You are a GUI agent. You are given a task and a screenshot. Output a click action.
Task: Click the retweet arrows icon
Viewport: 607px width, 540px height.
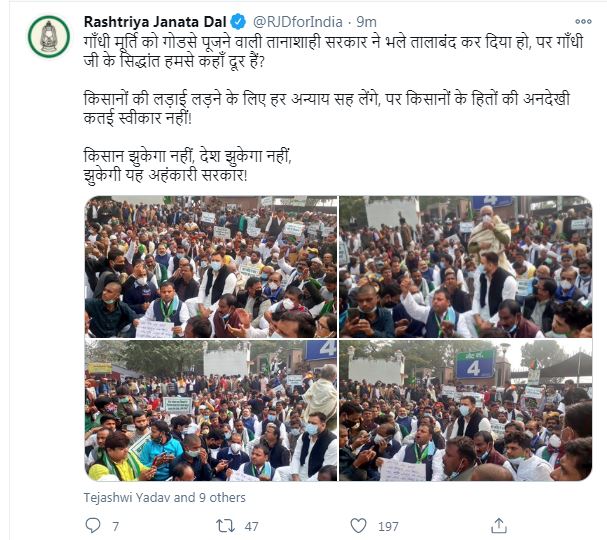pos(225,526)
